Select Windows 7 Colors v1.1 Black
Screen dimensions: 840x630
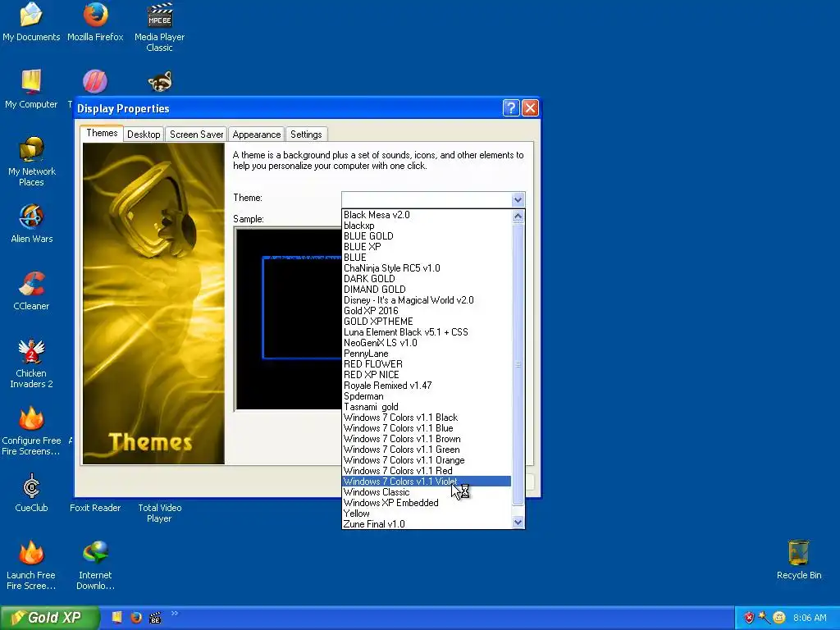tap(427, 418)
